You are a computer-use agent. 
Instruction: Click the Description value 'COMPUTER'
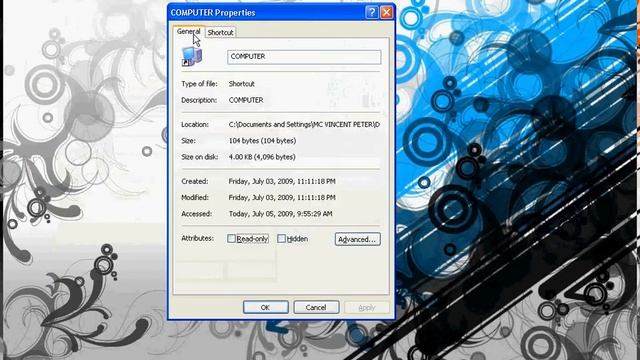coord(246,100)
